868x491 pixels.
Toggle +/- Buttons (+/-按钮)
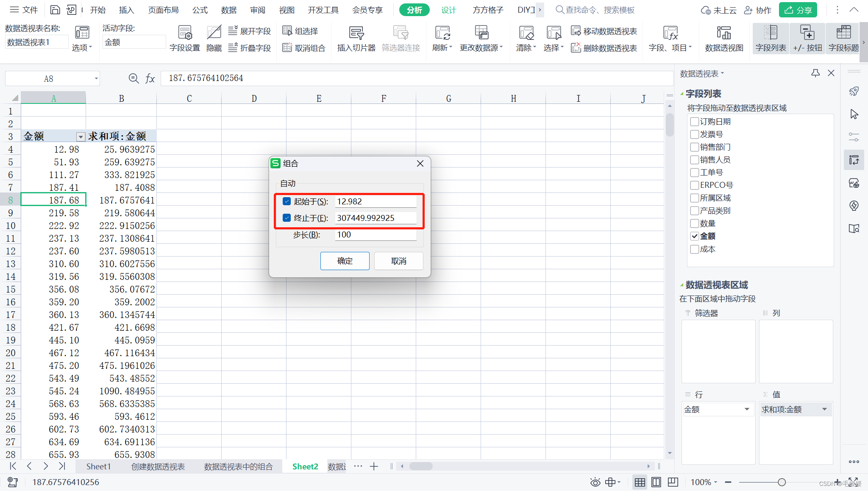click(x=807, y=38)
